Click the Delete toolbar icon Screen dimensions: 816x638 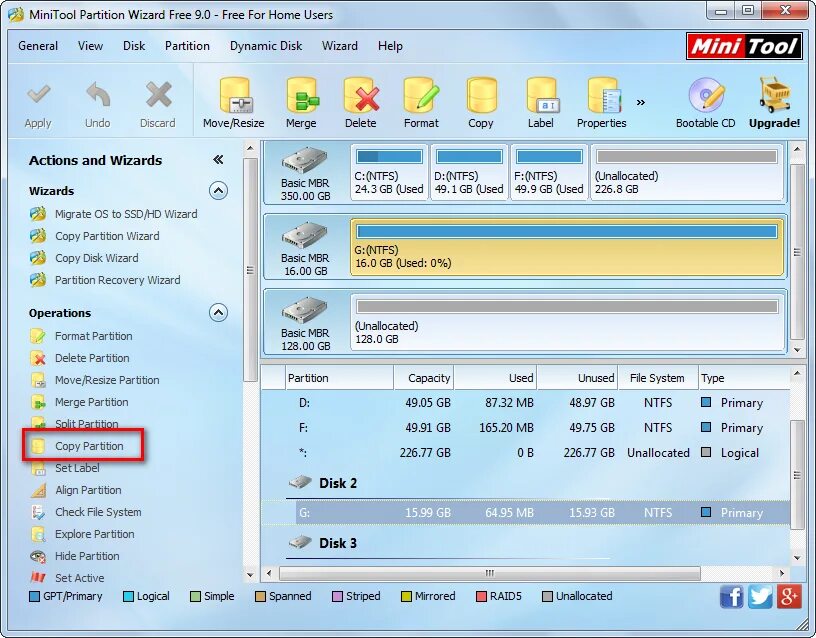361,95
